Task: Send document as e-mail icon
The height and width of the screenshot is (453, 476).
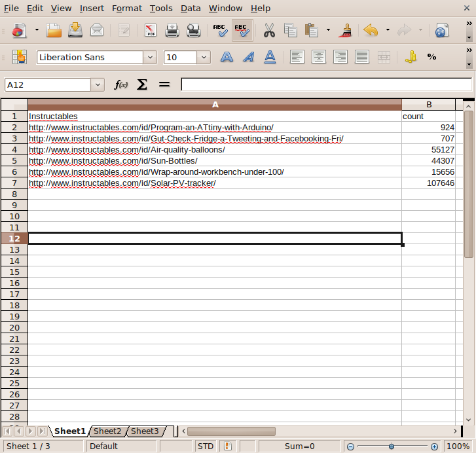Action: coord(97,30)
